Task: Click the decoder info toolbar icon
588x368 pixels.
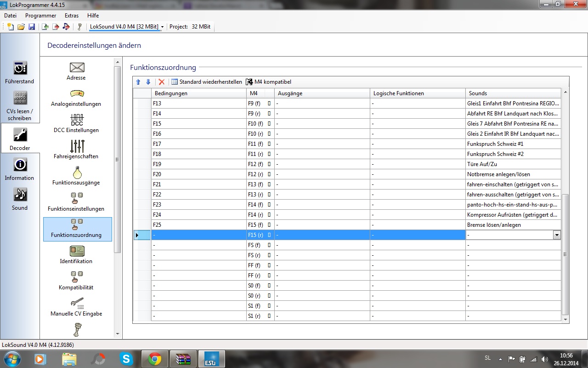Action: 79,27
